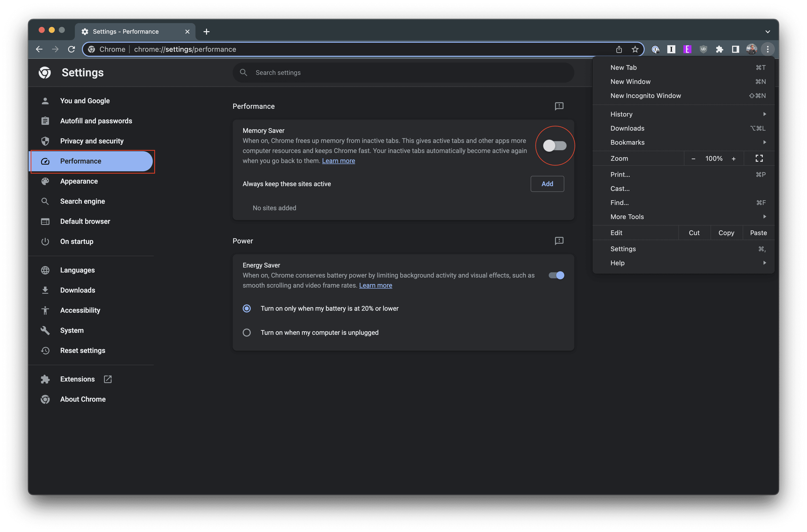807x532 pixels.
Task: Click the three-dot Chrome menu button
Action: 768,49
